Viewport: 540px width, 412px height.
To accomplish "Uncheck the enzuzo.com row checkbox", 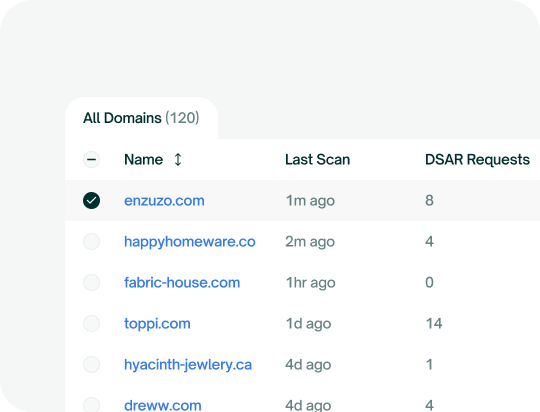I will 92,200.
